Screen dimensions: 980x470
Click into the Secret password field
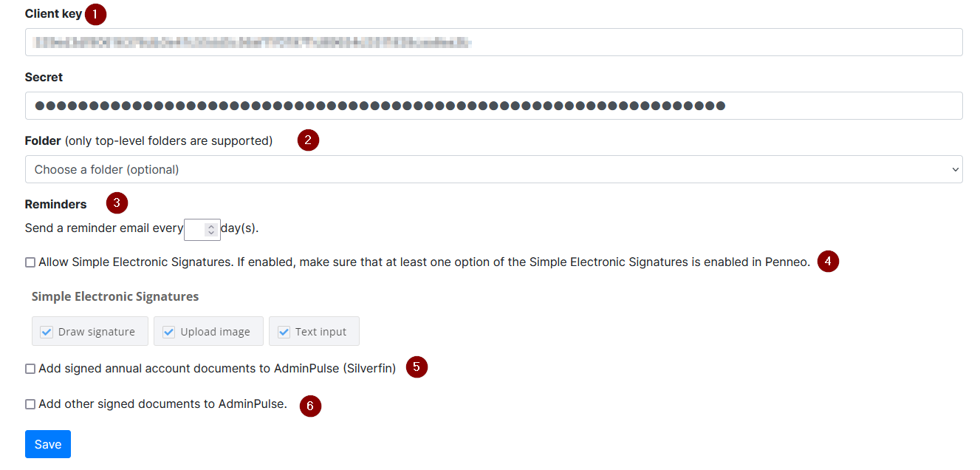coord(493,106)
